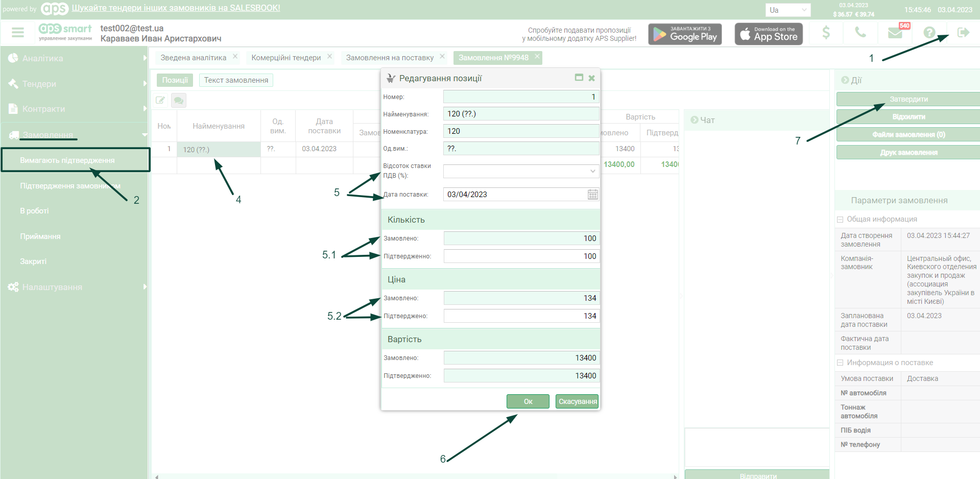This screenshot has width=980, height=479.
Task: Open the currency dollar icon
Action: click(826, 33)
